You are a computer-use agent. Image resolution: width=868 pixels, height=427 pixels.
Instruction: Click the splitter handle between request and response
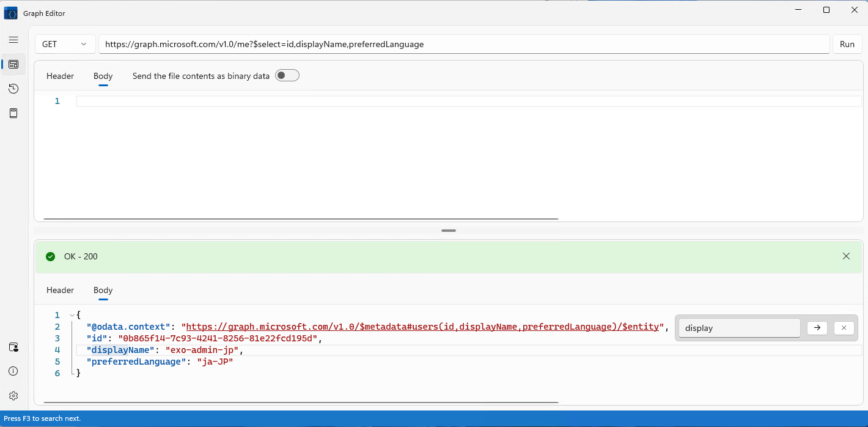[449, 231]
